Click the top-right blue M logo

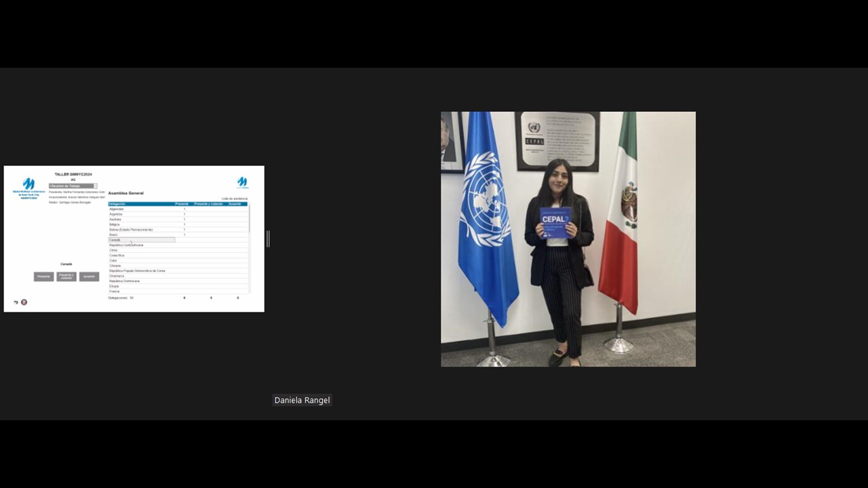(x=242, y=182)
